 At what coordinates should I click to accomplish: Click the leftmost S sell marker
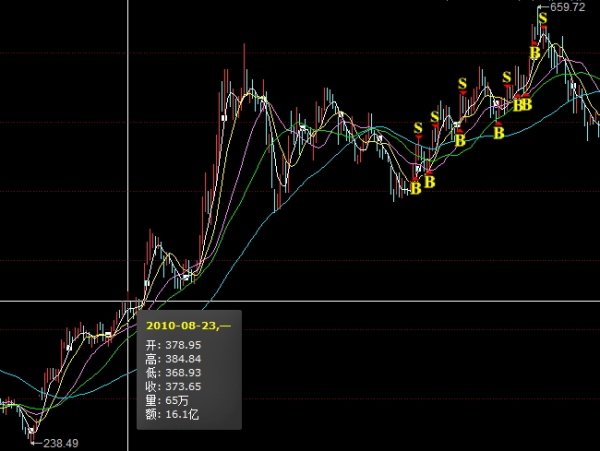[x=418, y=127]
